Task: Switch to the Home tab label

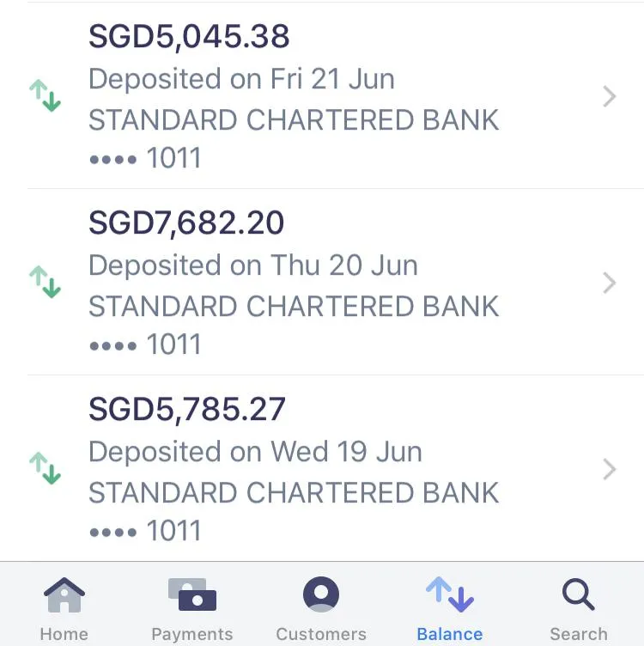Action: click(64, 634)
